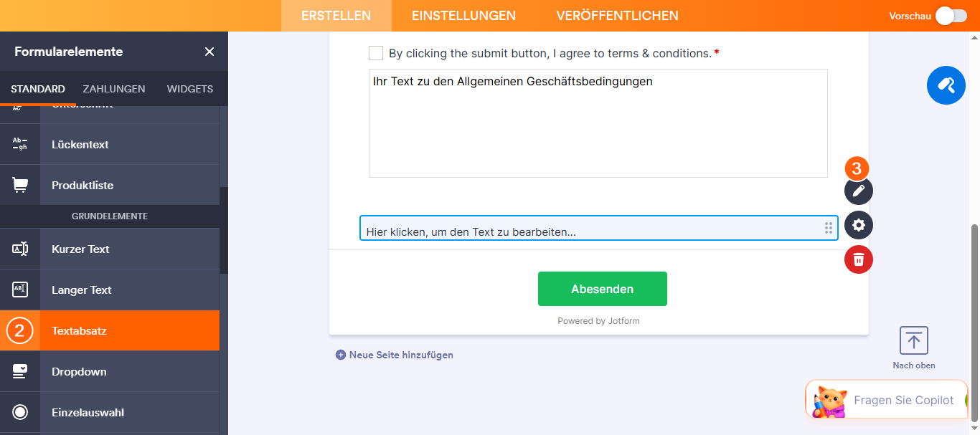The image size is (980, 435).
Task: Add Lückentext element from sidebar
Action: (x=110, y=144)
